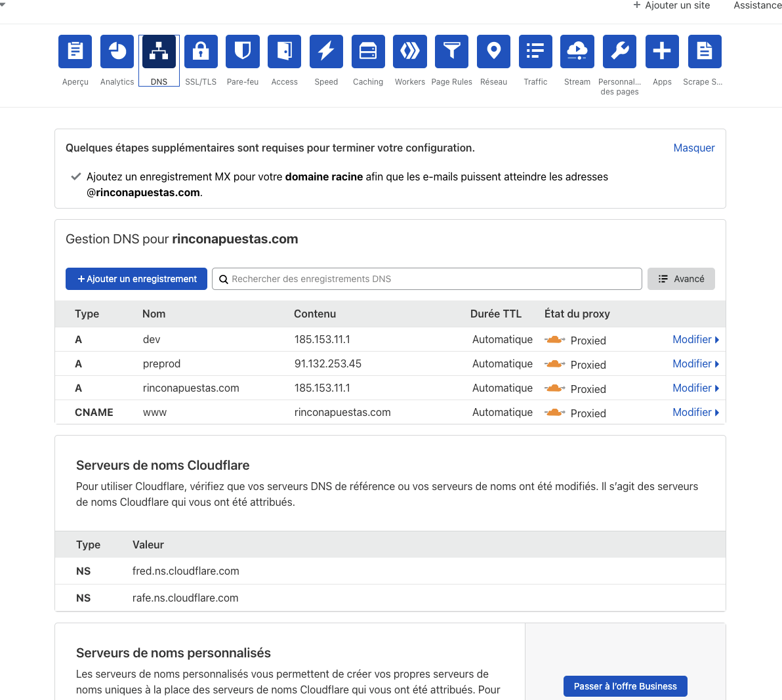Open the Stream cloud icon
Image resolution: width=782 pixels, height=700 pixels.
577,52
